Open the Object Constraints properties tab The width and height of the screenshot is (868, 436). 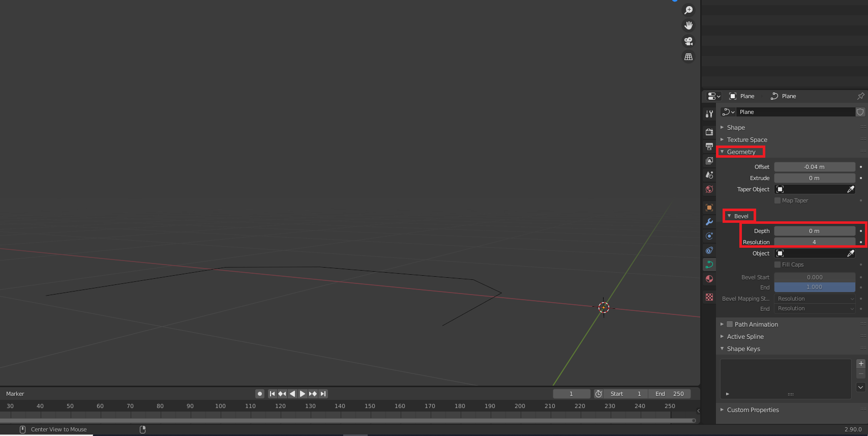click(x=709, y=250)
